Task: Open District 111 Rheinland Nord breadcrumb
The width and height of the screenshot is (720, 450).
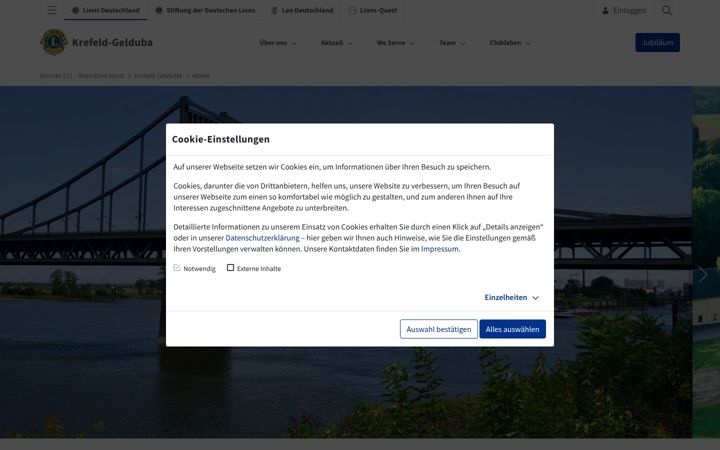Action: click(82, 75)
